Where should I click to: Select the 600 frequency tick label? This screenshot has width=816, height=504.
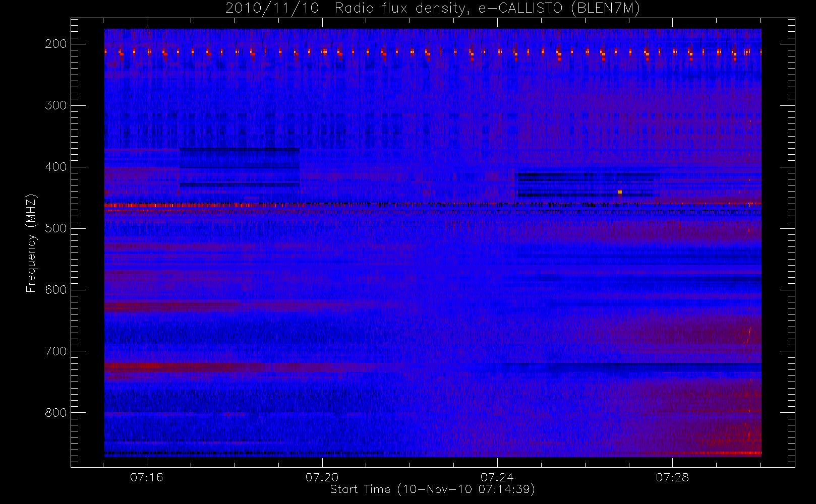click(55, 290)
